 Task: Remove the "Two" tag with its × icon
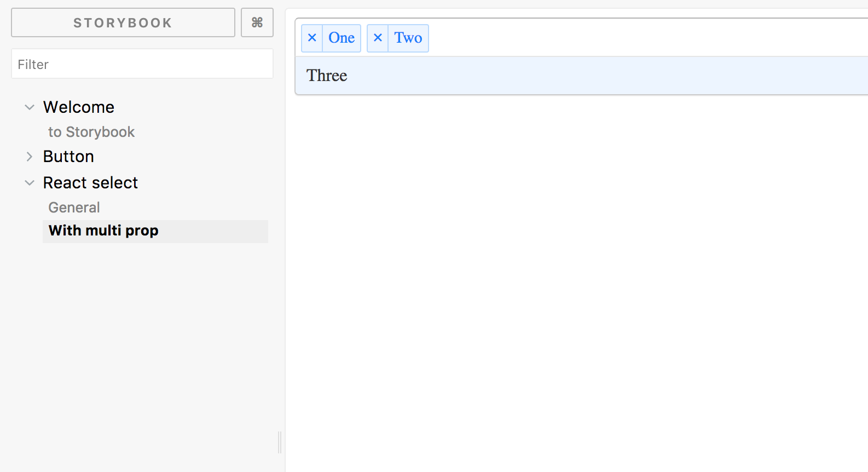pos(378,38)
